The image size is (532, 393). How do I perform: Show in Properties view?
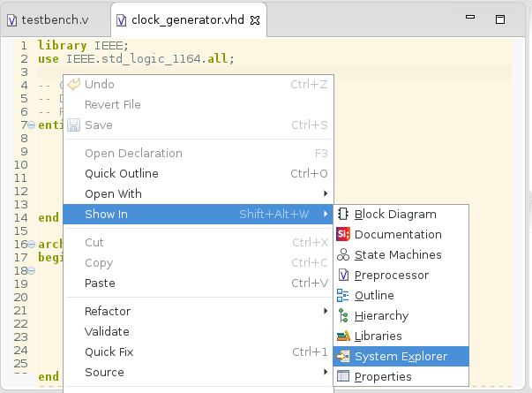click(401, 376)
